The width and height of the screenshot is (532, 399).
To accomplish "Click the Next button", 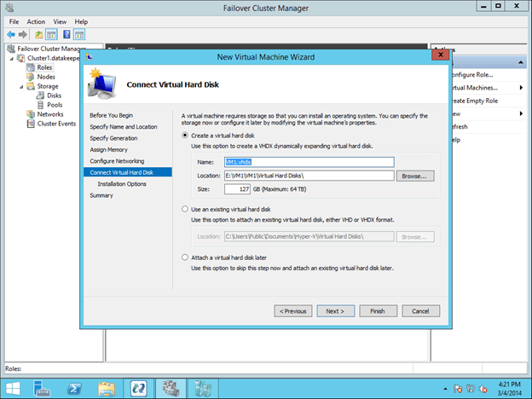I will (x=335, y=311).
